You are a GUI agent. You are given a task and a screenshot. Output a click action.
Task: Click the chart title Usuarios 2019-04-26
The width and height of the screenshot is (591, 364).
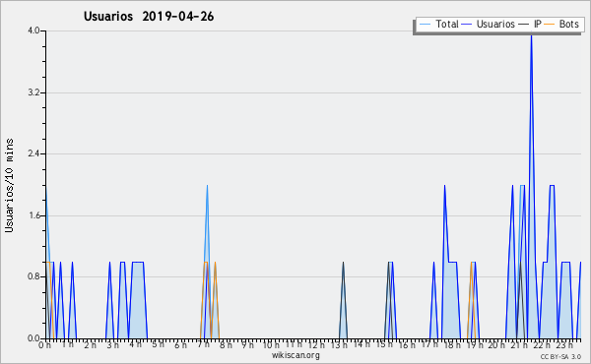click(149, 17)
